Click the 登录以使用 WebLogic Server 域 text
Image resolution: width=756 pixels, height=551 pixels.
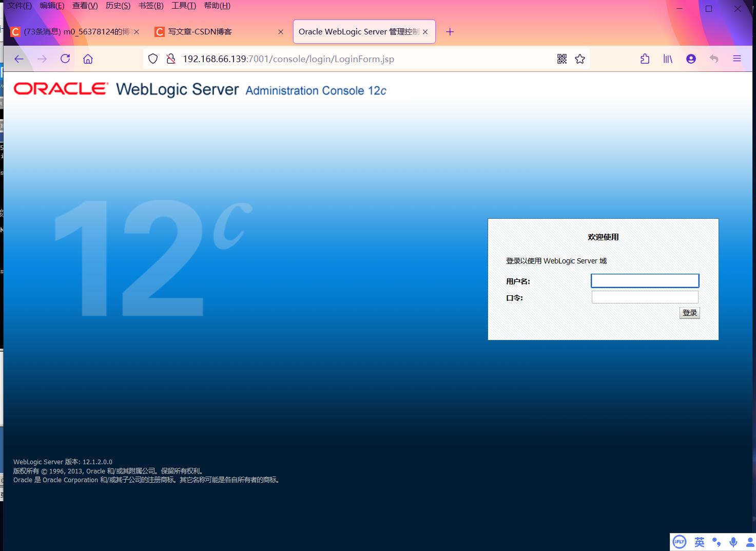(x=556, y=261)
